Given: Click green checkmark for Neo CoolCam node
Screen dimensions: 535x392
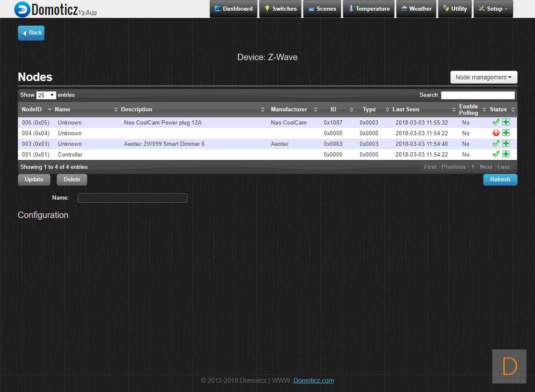Looking at the screenshot, I should click(496, 122).
